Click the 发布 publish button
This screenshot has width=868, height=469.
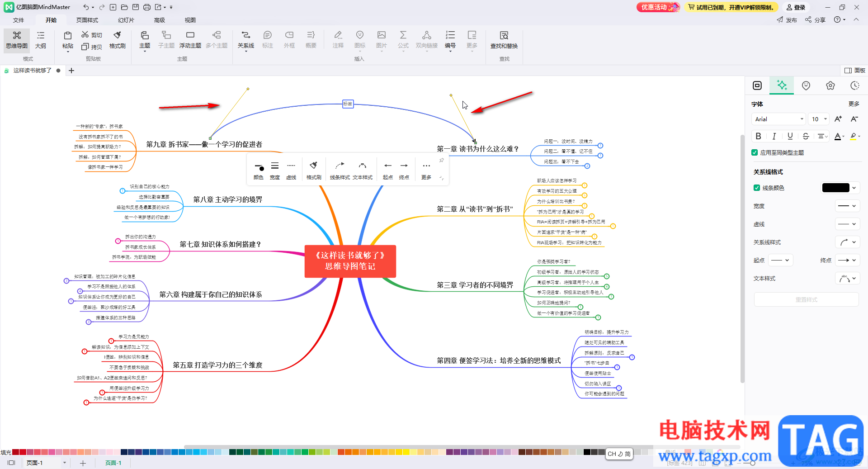[787, 20]
